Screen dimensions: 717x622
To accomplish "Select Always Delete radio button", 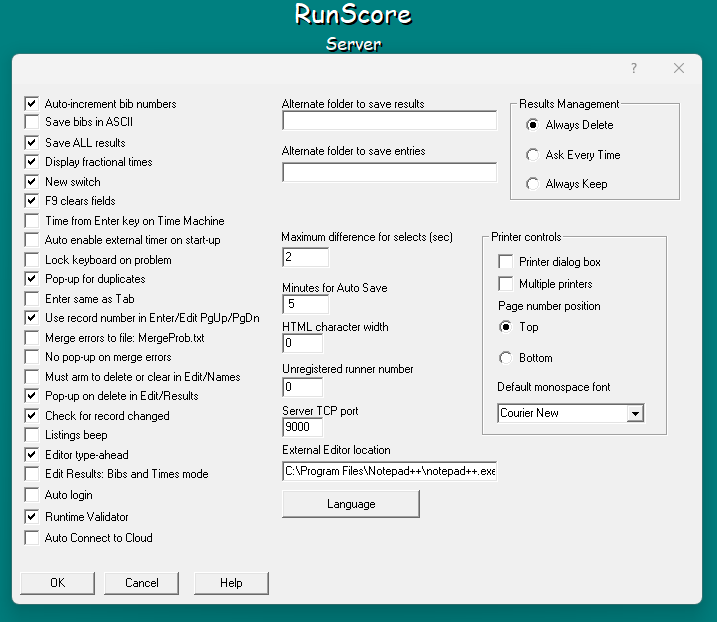I will coord(532,125).
